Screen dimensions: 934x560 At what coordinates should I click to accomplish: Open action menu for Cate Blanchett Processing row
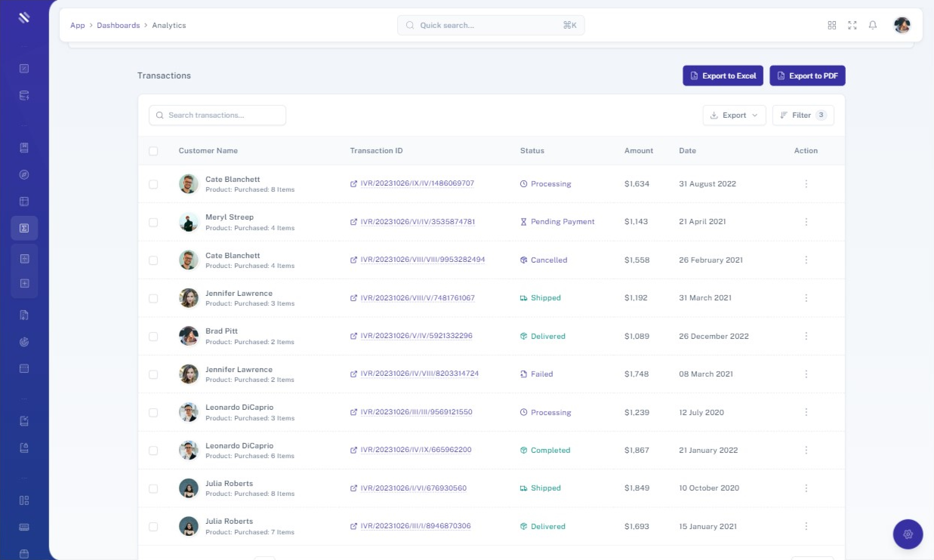[x=806, y=184]
